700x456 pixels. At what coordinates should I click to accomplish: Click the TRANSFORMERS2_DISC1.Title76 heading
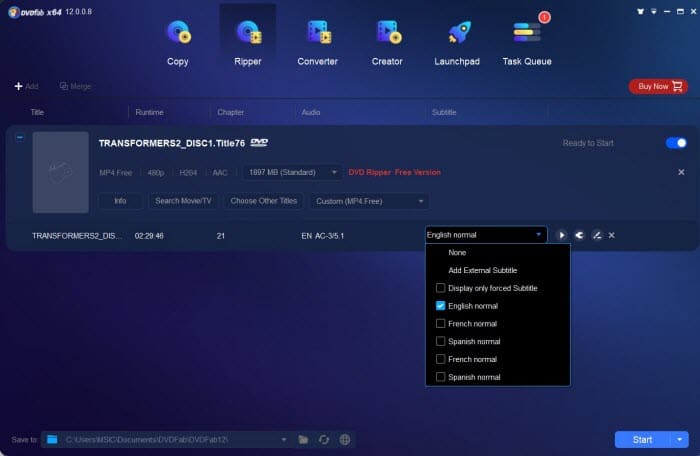point(172,143)
